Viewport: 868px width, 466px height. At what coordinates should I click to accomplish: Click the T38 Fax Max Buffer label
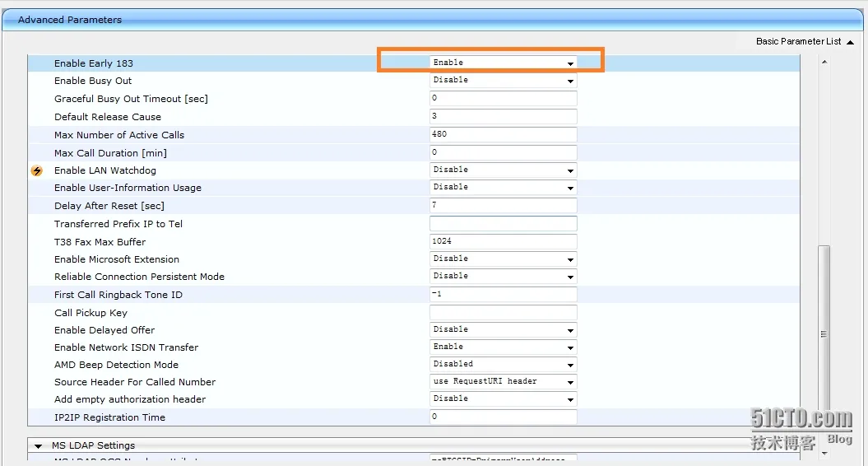[100, 241]
